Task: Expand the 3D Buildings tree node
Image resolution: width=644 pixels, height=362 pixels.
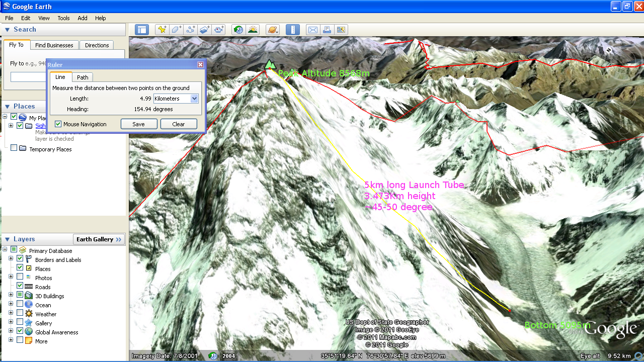Action: pyautogui.click(x=11, y=295)
